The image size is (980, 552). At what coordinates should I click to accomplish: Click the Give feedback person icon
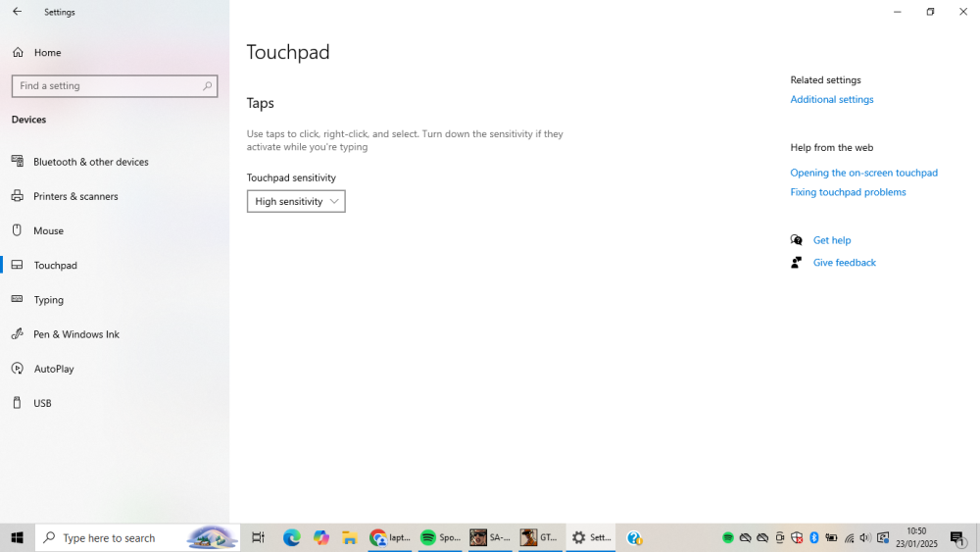[x=796, y=263]
